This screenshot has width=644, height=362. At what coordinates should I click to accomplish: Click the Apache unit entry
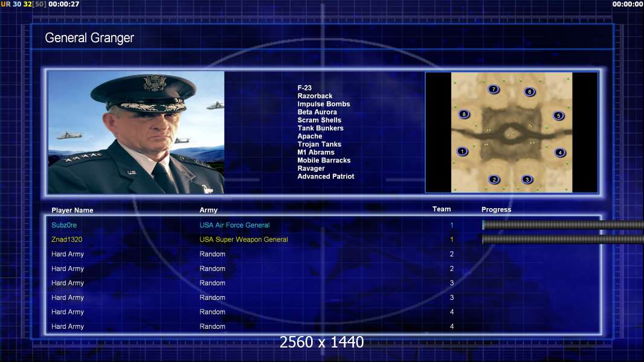click(x=310, y=136)
